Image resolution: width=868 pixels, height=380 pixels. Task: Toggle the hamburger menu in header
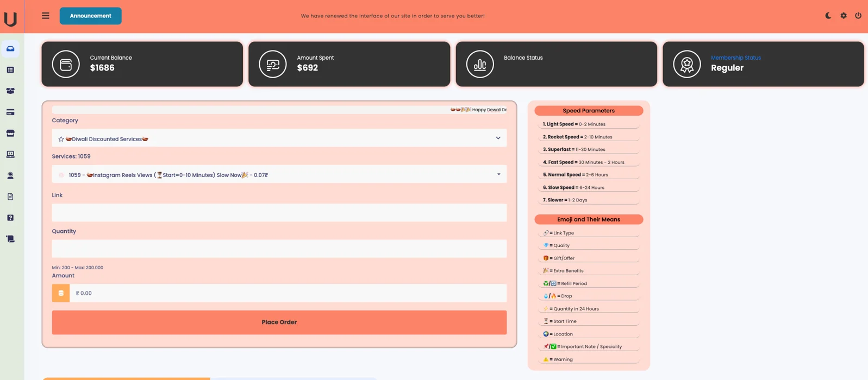point(46,16)
